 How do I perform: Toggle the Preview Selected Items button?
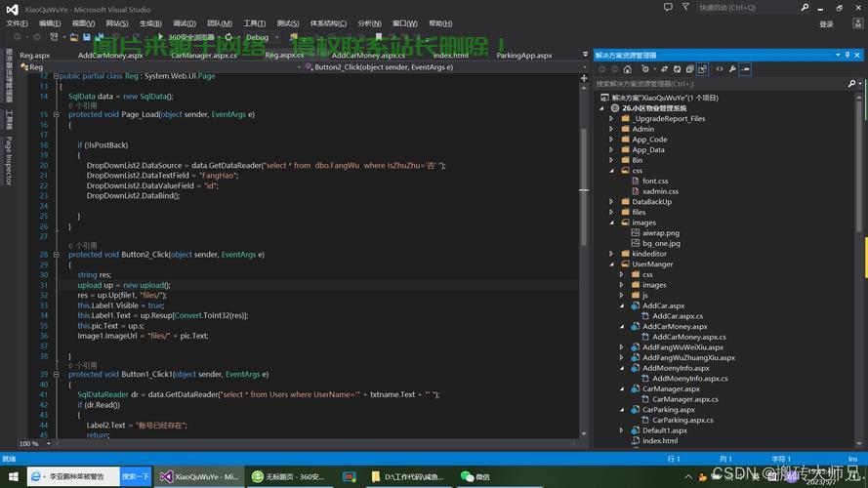745,69
